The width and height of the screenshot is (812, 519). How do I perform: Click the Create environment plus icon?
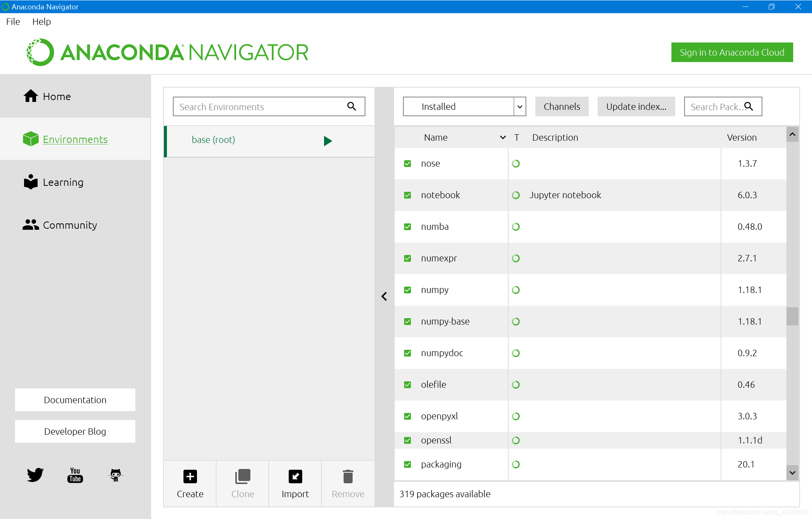[x=190, y=477]
